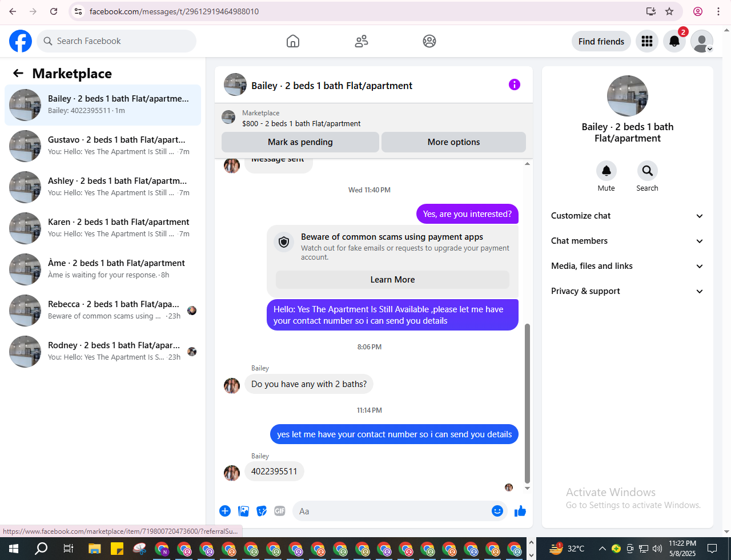Search in conversation magnifier icon
Image resolution: width=731 pixels, height=560 pixels.
tap(648, 171)
